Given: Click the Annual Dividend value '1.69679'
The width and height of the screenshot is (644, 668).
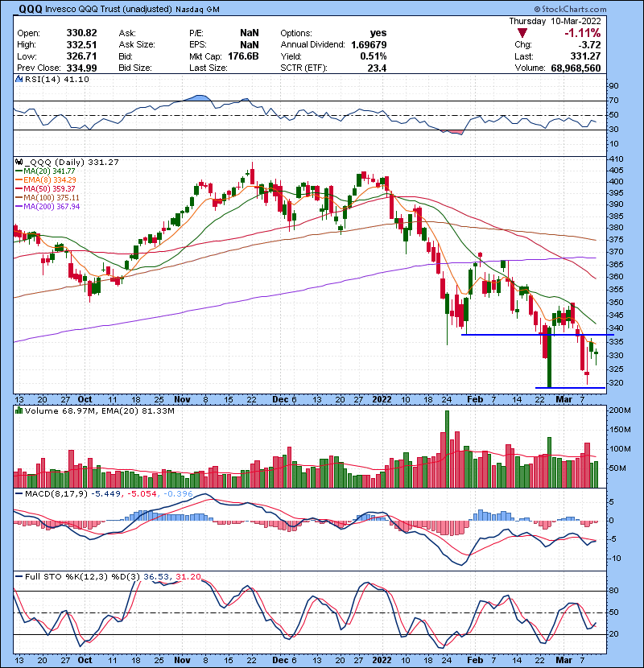Looking at the screenshot, I should (x=369, y=45).
